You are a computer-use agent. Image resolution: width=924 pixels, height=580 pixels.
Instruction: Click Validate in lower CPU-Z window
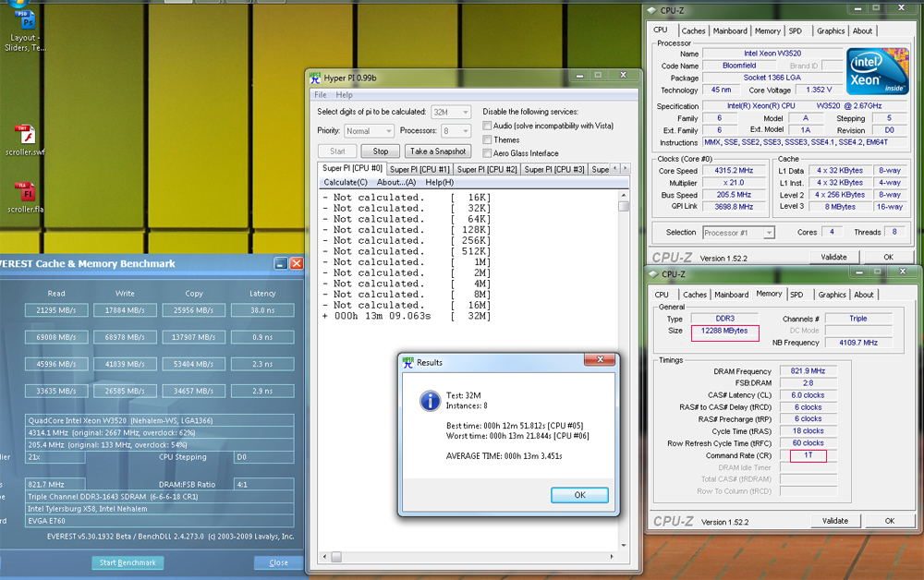coord(834,521)
